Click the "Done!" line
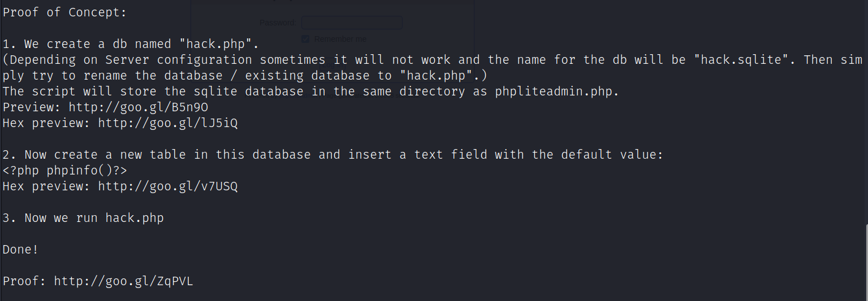This screenshot has height=301, width=868. [x=21, y=250]
